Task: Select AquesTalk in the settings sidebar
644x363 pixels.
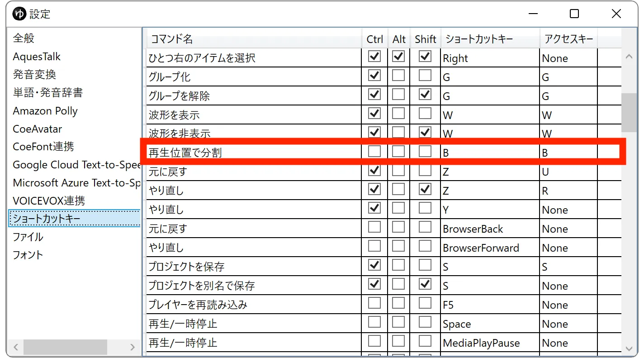Action: pos(37,57)
